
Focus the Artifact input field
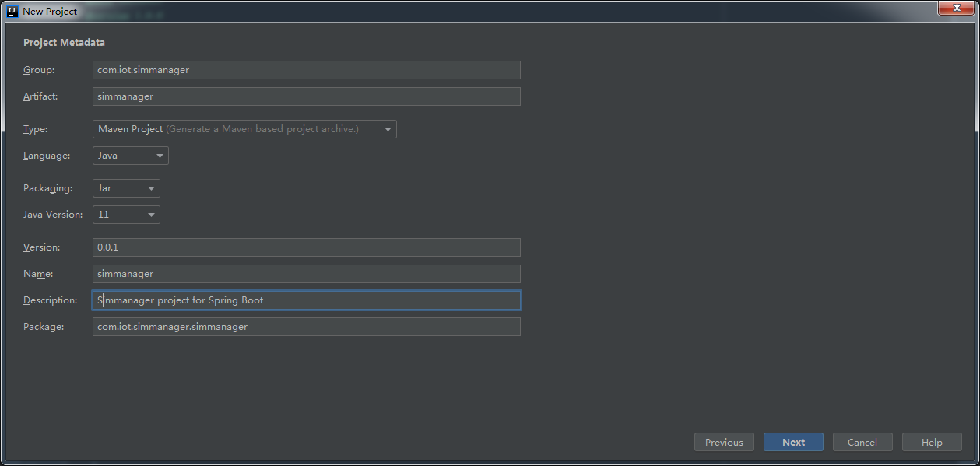pos(307,96)
